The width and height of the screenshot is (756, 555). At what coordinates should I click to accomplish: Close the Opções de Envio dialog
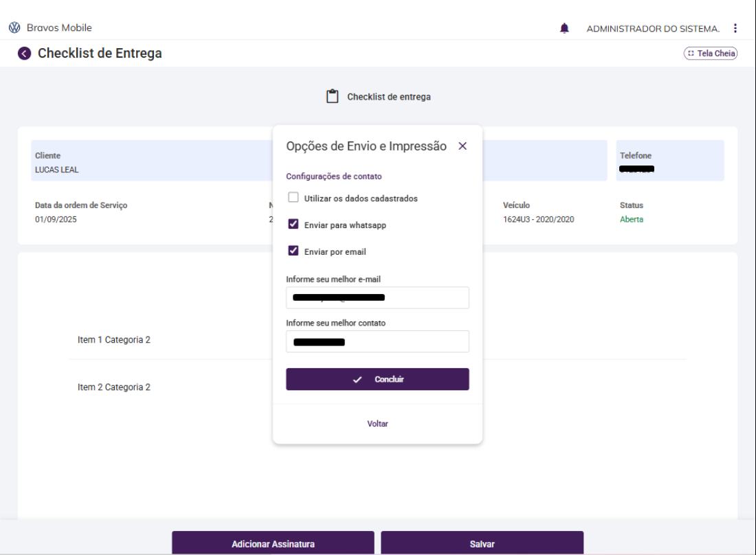point(463,146)
